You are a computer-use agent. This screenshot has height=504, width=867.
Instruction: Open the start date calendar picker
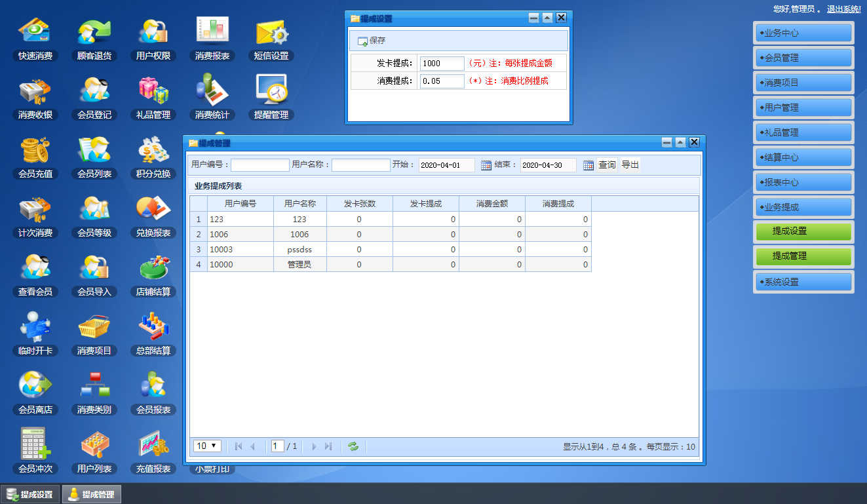coord(486,165)
